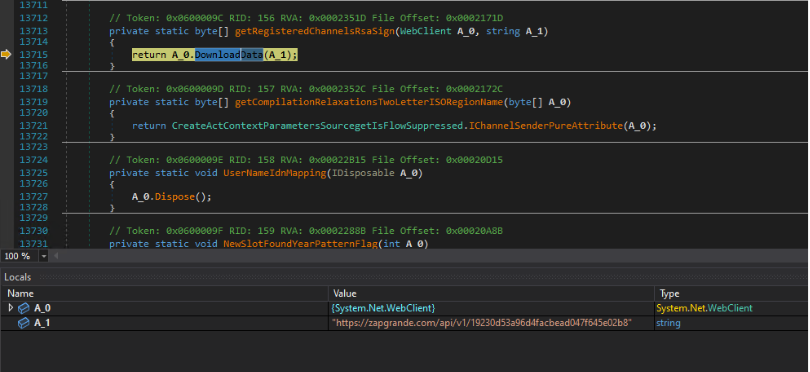Click the horizontal scrollbar left arrow
Screen dimensions: 810x372
[x=56, y=256]
